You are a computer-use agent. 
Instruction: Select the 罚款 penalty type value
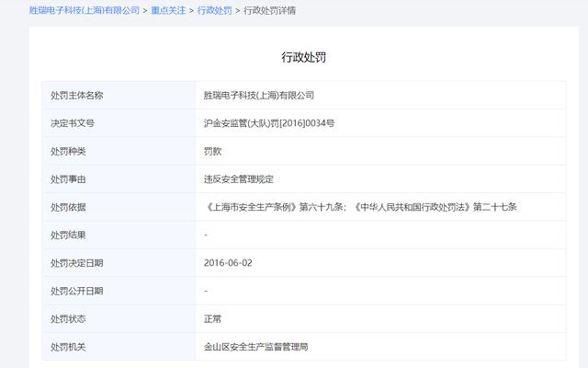tap(212, 151)
